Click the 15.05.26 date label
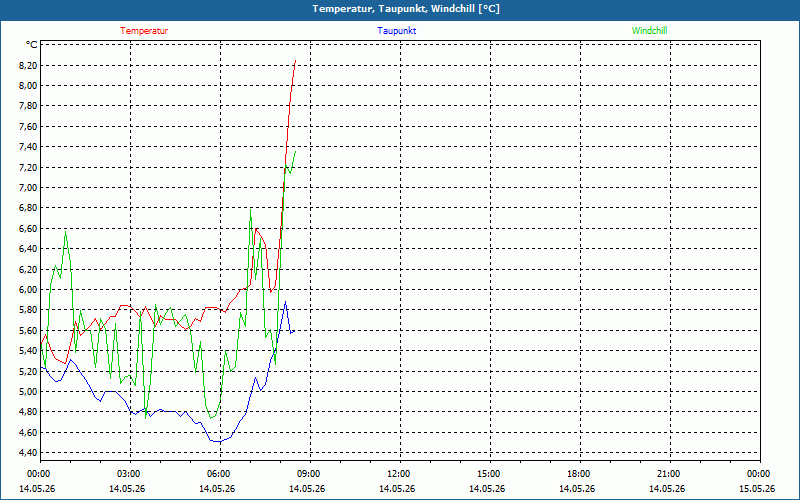The height and width of the screenshot is (500, 800). pos(757,489)
